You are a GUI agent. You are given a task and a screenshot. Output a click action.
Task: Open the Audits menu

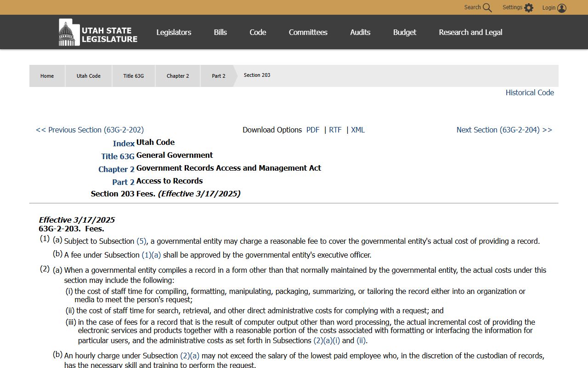360,32
